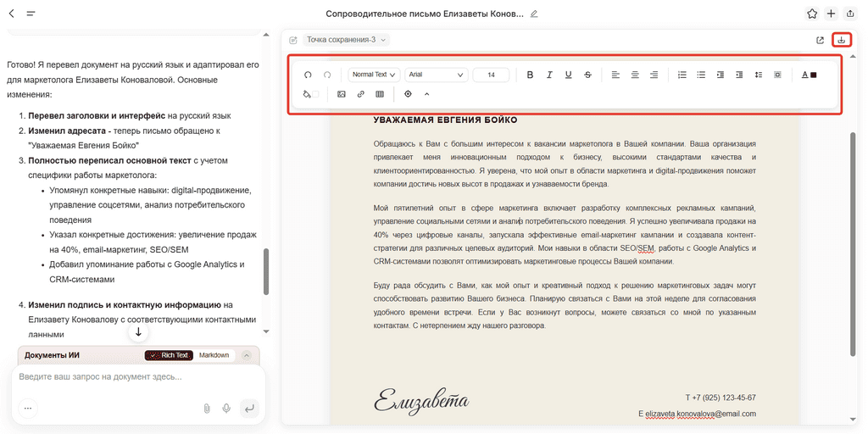868x434 pixels.
Task: Undo the last edit
Action: pos(308,75)
